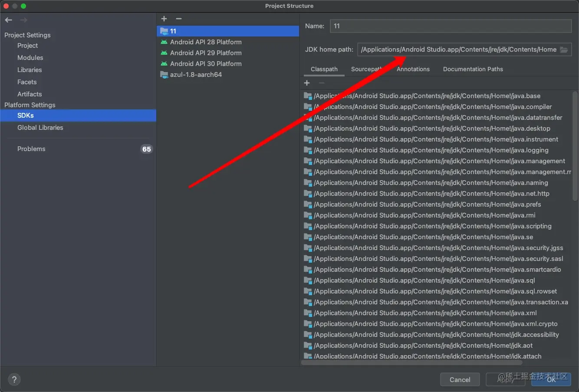The image size is (579, 392).
Task: Click folder icon of java.base entry
Action: point(308,96)
